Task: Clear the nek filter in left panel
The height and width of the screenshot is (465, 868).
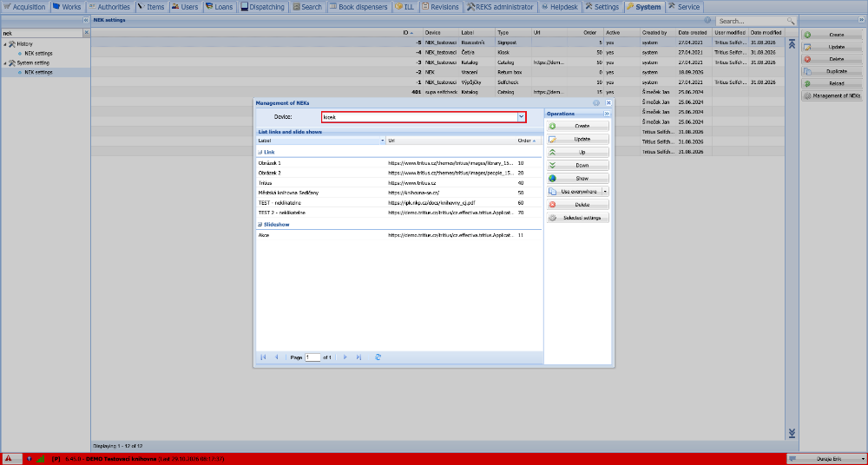Action: 86,33
